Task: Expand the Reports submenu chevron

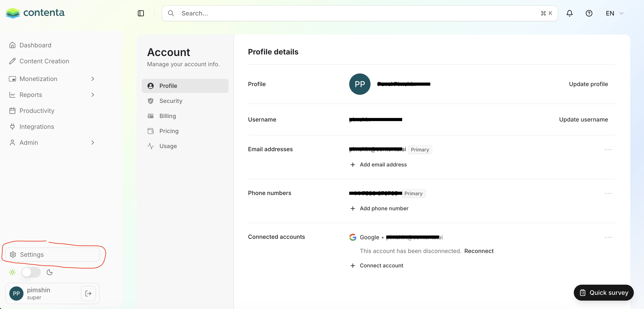Action: (93, 95)
